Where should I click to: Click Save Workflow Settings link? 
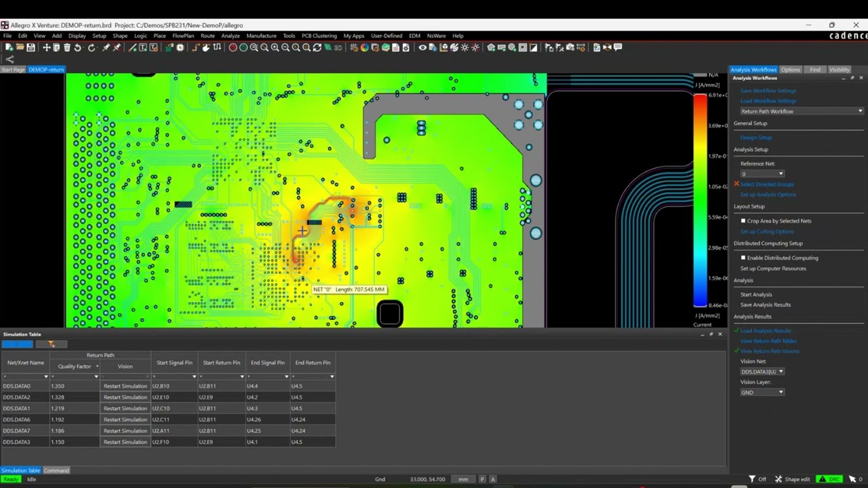[768, 91]
